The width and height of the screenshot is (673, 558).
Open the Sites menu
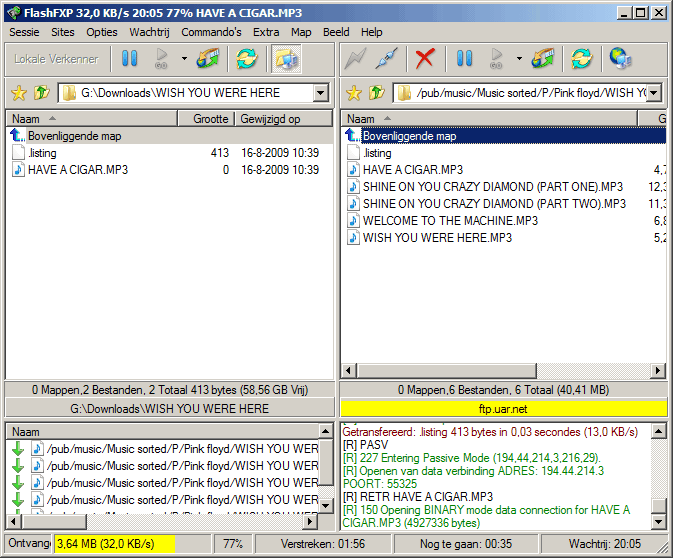63,32
